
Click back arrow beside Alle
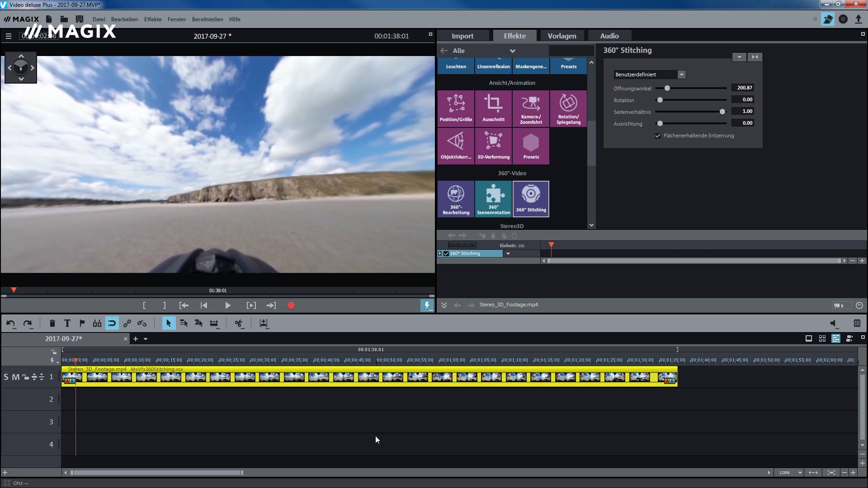coord(444,51)
